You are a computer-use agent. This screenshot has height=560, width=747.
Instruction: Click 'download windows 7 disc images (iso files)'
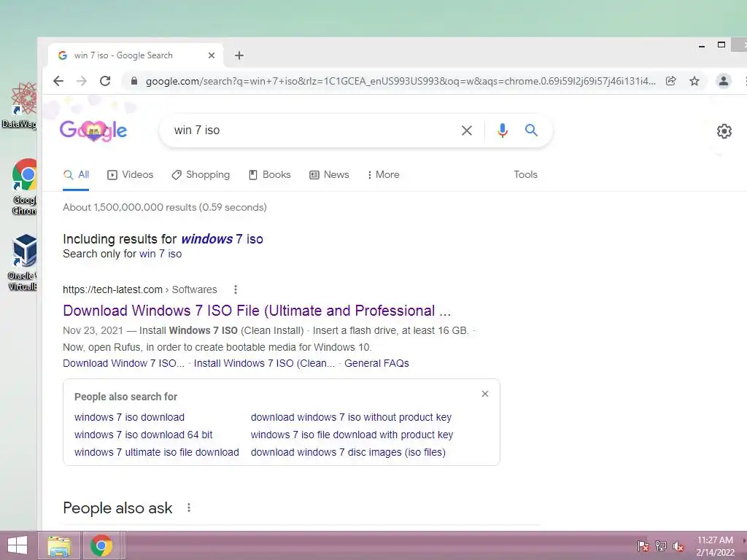coord(348,452)
